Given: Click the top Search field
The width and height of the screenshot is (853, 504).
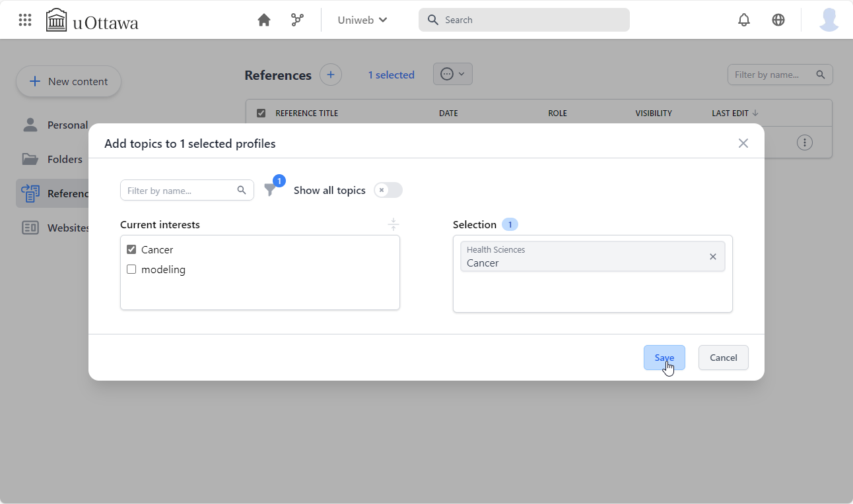Looking at the screenshot, I should tap(524, 20).
